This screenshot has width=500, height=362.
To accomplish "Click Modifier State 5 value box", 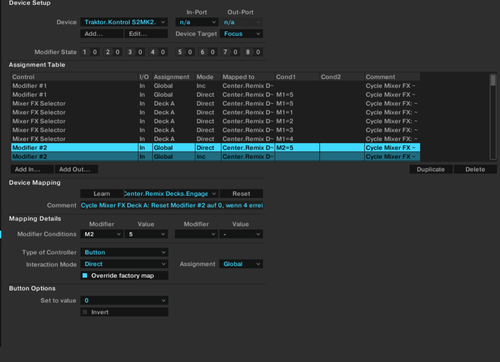I will (190, 52).
